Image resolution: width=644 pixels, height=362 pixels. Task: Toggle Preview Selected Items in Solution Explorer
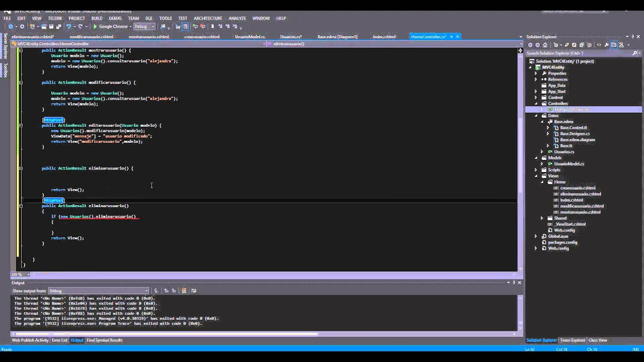(x=614, y=45)
